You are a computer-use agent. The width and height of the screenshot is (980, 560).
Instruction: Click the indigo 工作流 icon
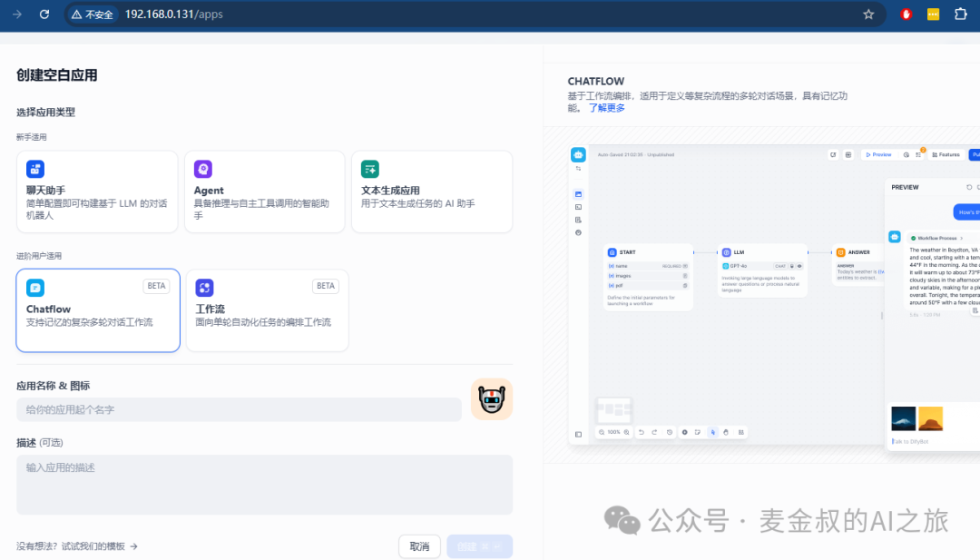coord(204,288)
